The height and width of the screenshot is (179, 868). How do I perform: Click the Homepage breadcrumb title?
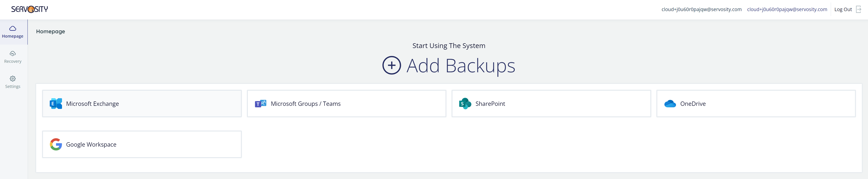click(51, 31)
